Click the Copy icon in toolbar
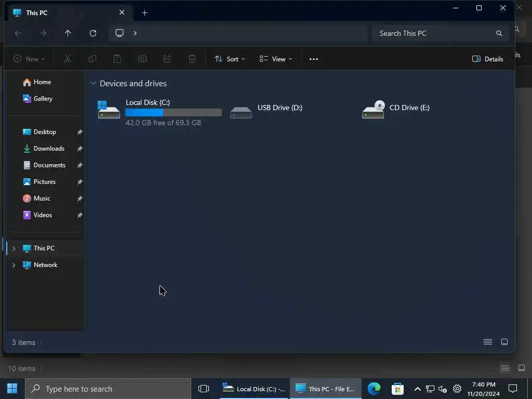Viewport: 532px width, 399px height. [x=92, y=59]
